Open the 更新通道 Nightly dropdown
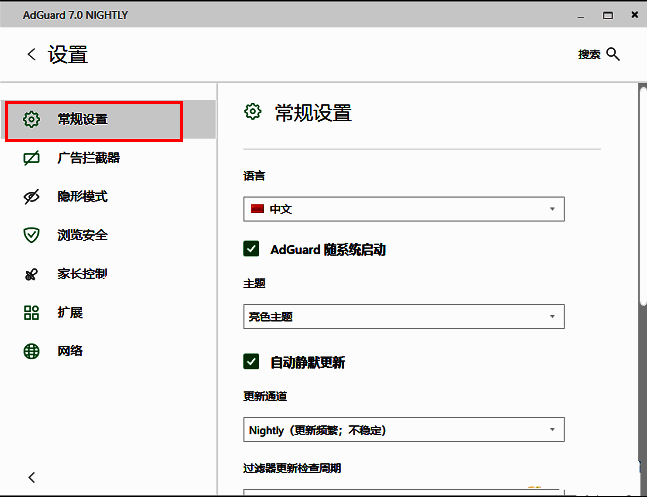The height and width of the screenshot is (497, 647). pos(404,430)
